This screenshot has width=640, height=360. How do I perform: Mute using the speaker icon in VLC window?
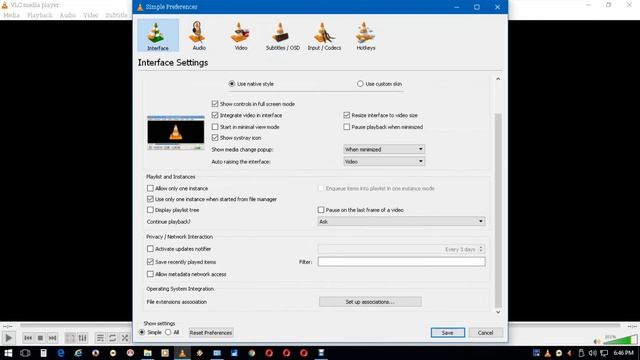[x=597, y=341]
